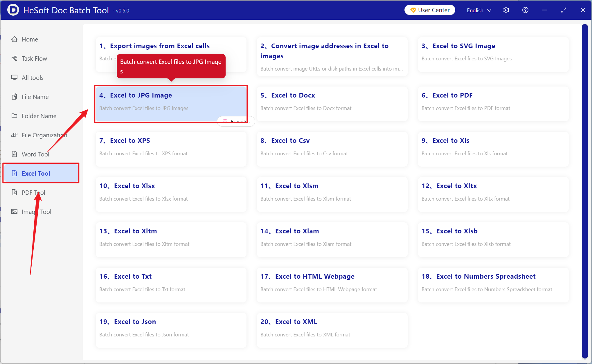The image size is (592, 364).
Task: Click the Image Tool picture icon
Action: (x=14, y=212)
